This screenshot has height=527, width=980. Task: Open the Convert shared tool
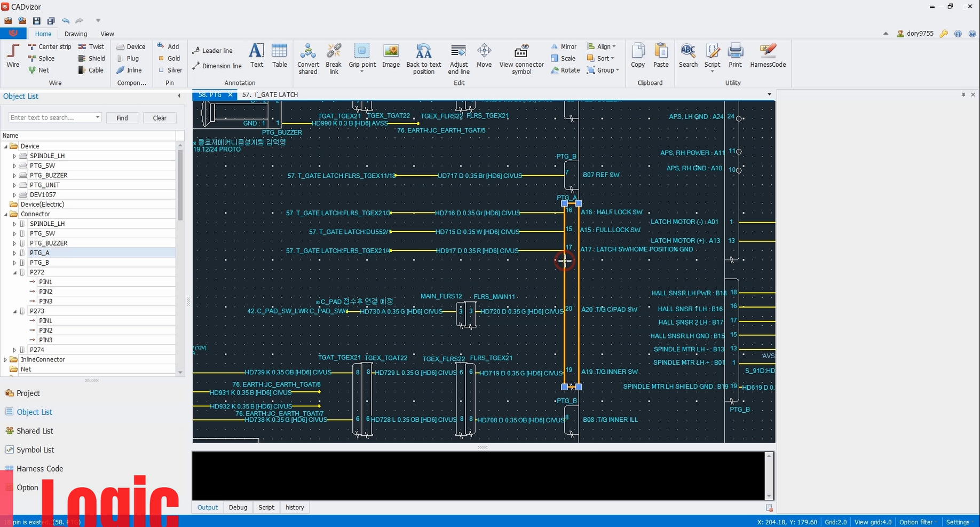308,59
